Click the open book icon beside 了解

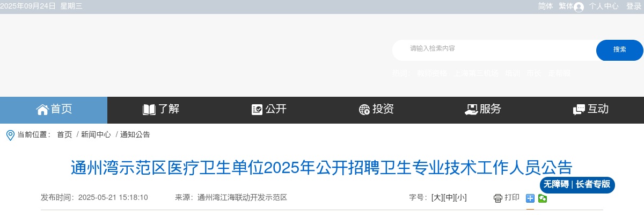click(x=149, y=110)
